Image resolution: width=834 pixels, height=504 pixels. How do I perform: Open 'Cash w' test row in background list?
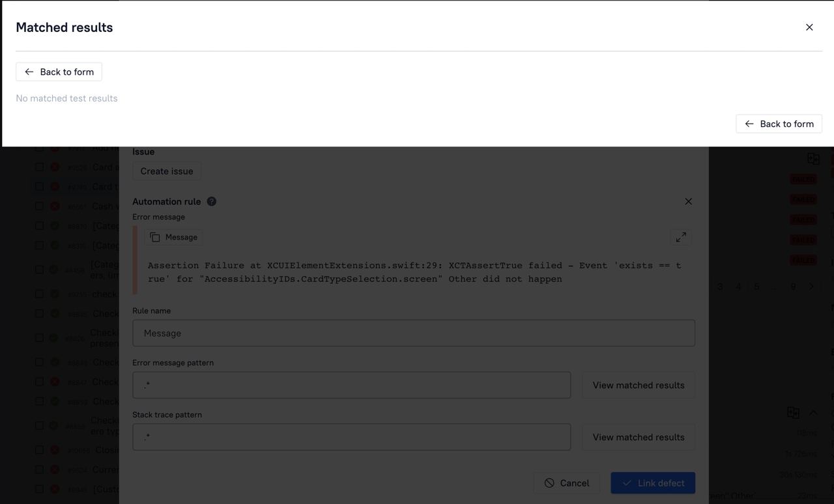click(x=106, y=206)
